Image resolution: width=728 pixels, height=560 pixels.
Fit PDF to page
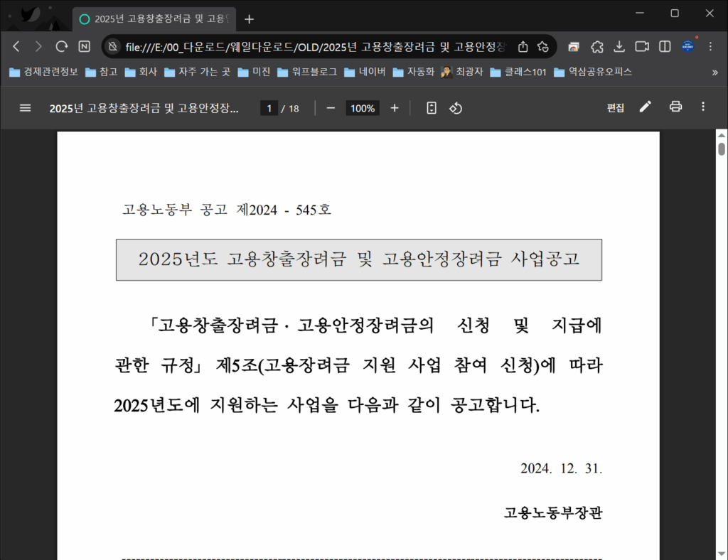pos(432,108)
